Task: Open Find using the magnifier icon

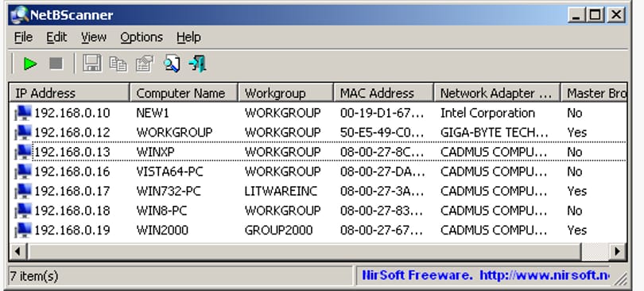Action: [171, 64]
